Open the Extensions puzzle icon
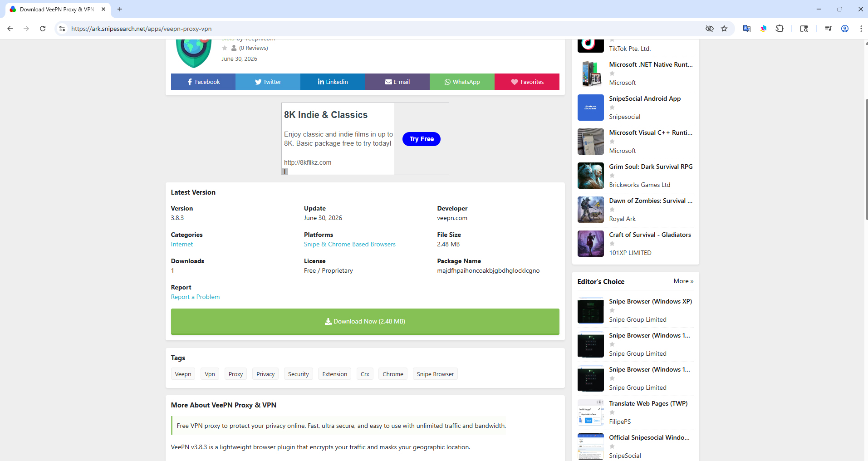The height and width of the screenshot is (461, 868). 780,29
